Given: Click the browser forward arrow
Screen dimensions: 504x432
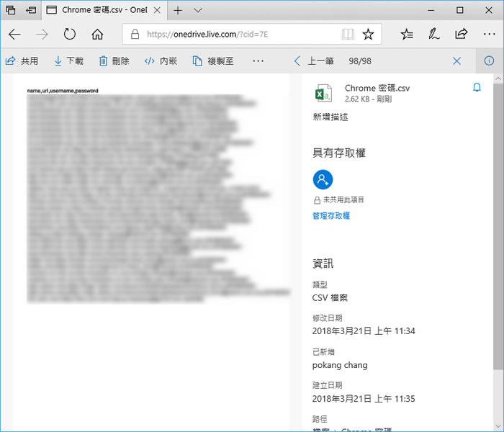Looking at the screenshot, I should point(42,34).
